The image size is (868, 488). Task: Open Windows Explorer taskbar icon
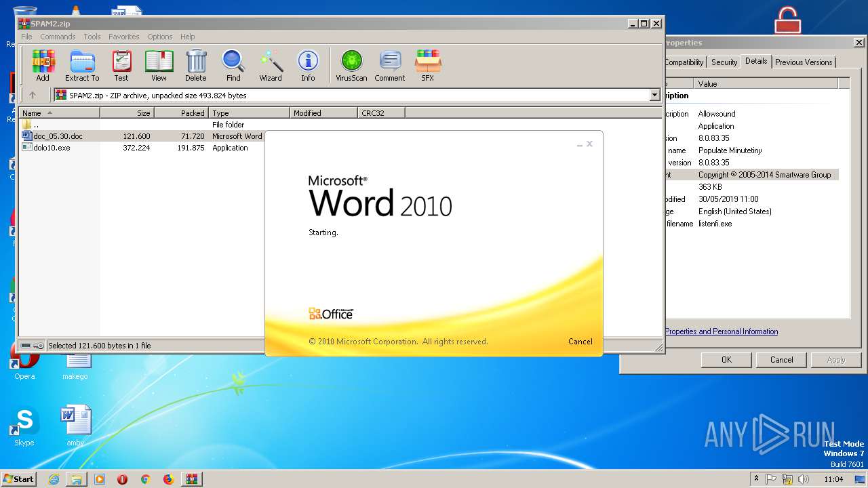(77, 479)
